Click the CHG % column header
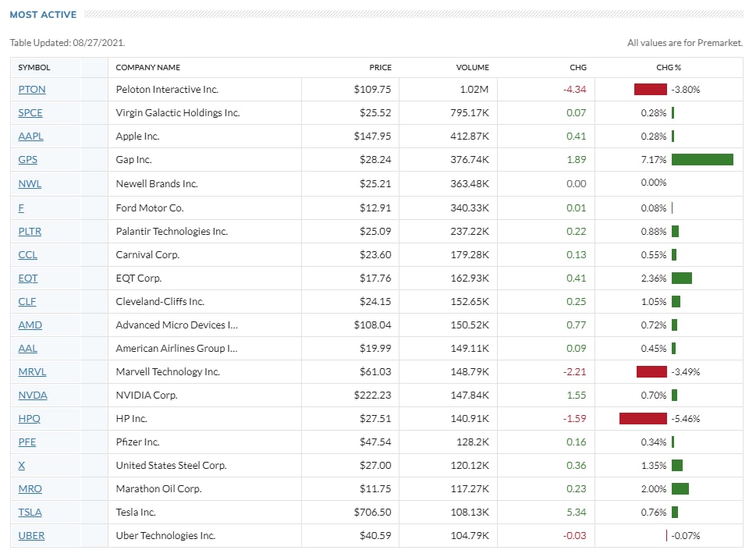The image size is (756, 557). tap(669, 68)
